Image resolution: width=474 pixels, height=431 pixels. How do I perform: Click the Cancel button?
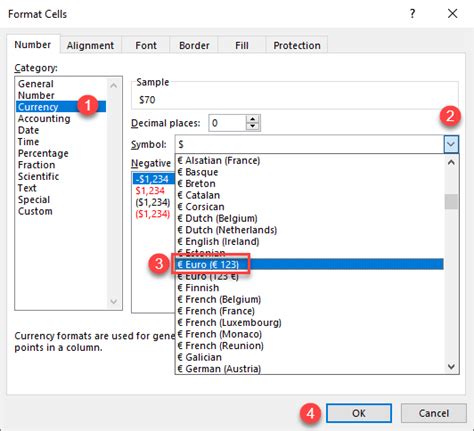pyautogui.click(x=434, y=413)
